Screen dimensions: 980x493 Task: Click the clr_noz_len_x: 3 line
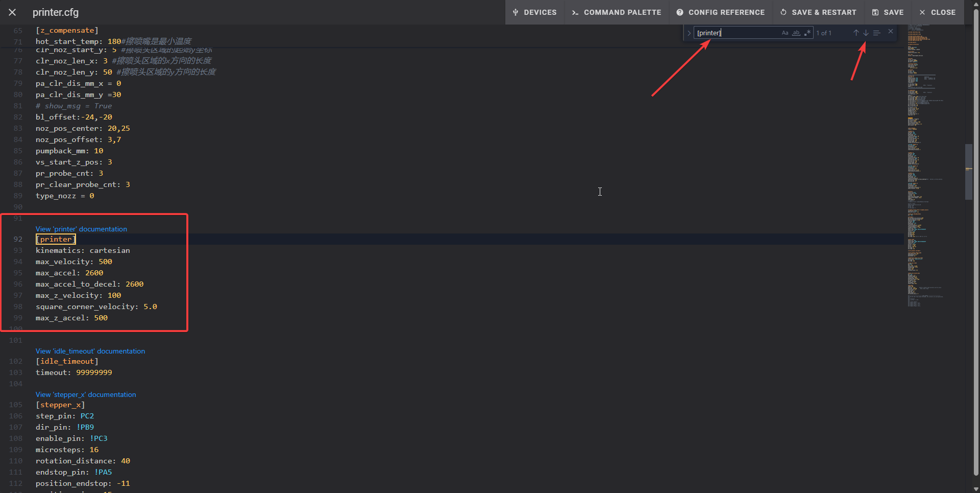coord(124,61)
